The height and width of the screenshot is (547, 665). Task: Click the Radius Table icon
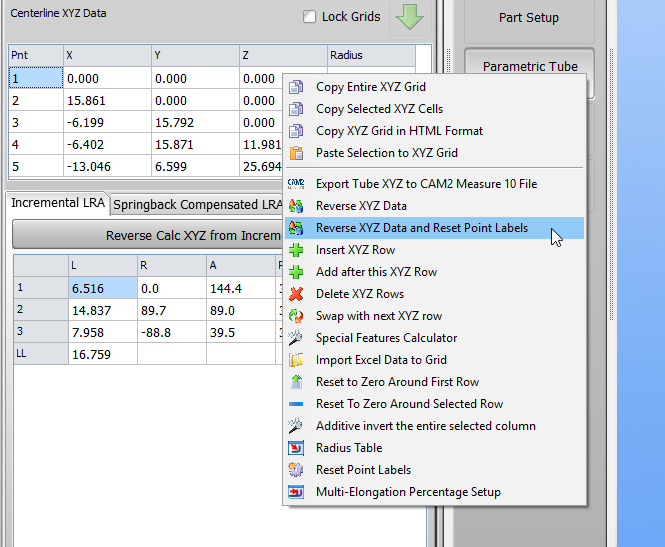coord(296,448)
